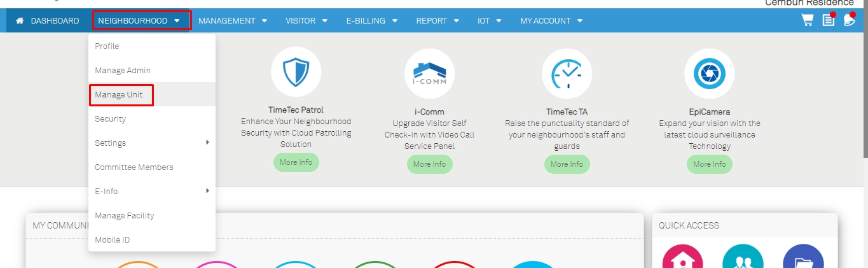Click the TimeTec TA title text
Image resolution: width=868 pixels, height=268 pixels.
567,111
